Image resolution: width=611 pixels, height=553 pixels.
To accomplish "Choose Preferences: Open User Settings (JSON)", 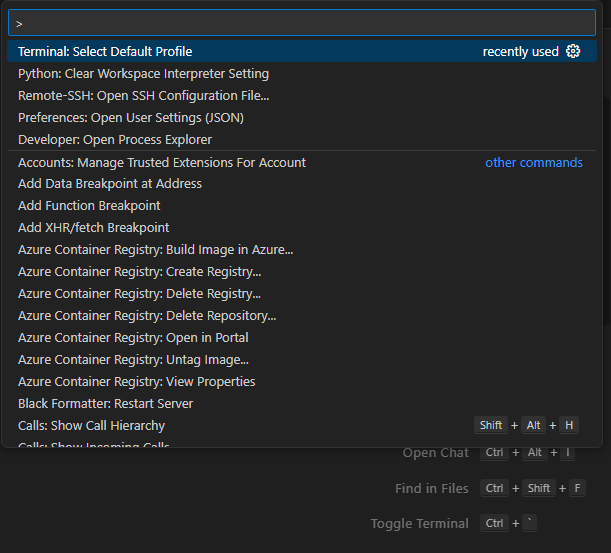I will (x=302, y=117).
